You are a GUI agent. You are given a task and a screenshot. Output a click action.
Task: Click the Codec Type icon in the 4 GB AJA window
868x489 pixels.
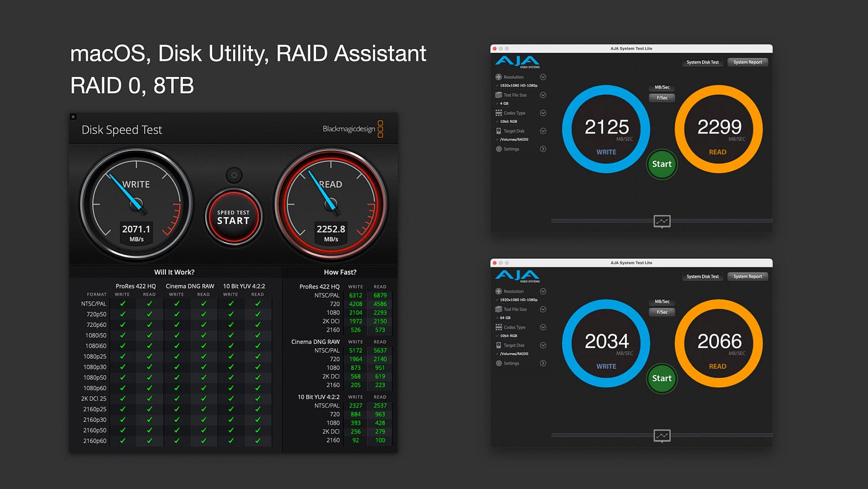pos(498,113)
